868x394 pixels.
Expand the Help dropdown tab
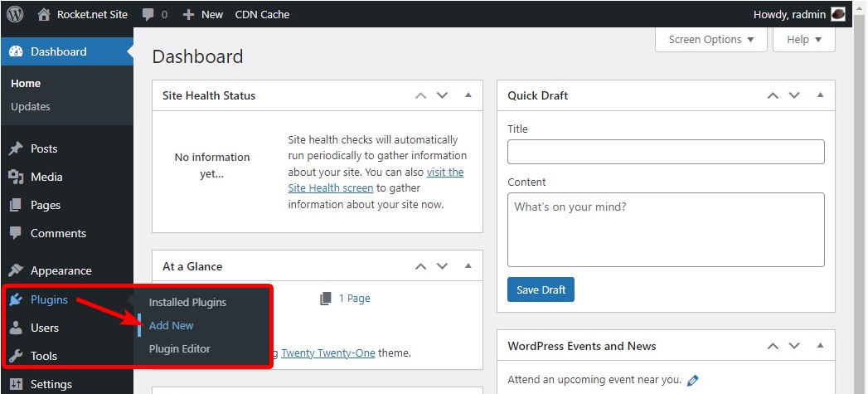tap(804, 39)
